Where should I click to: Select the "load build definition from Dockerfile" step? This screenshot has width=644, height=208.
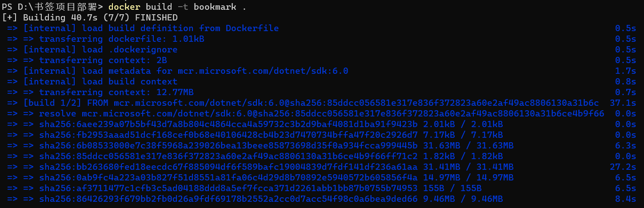[x=180, y=28]
